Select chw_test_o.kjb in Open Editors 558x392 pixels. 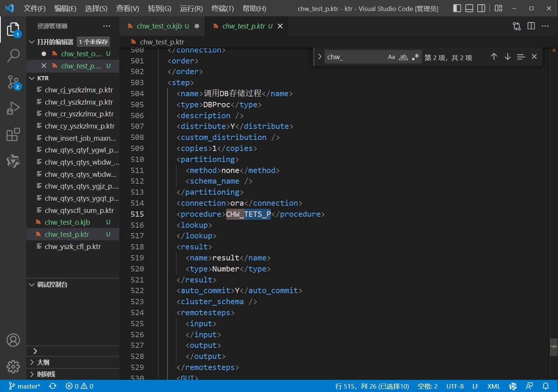[73, 54]
